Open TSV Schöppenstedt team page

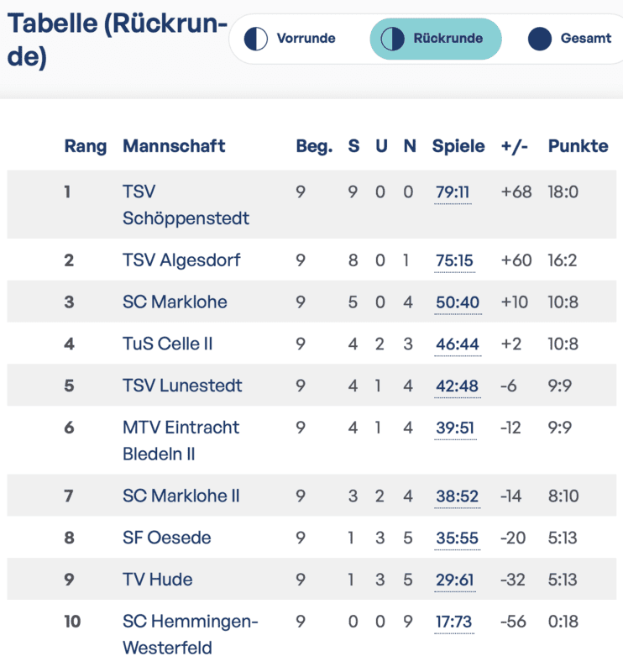186,205
